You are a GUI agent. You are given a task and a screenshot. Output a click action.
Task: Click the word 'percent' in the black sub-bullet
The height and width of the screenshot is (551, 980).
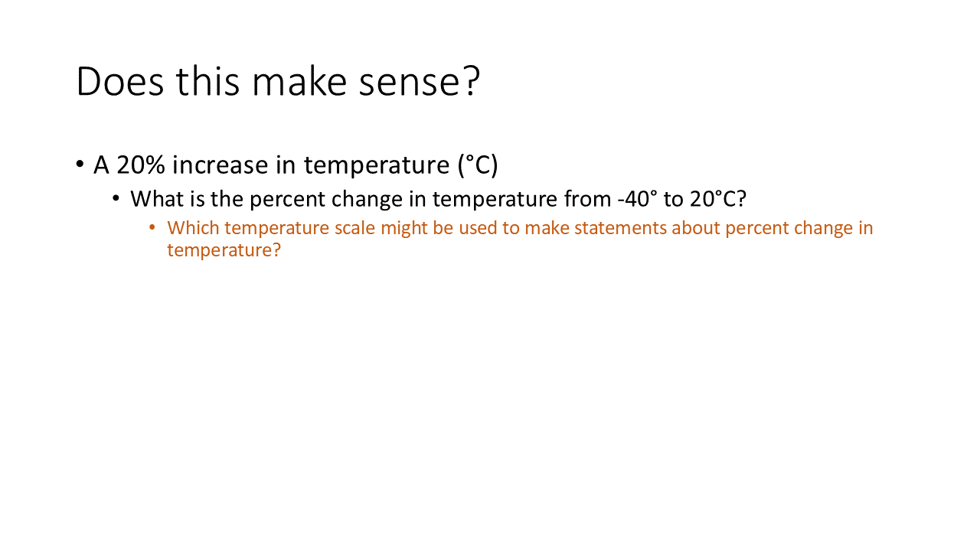click(286, 200)
